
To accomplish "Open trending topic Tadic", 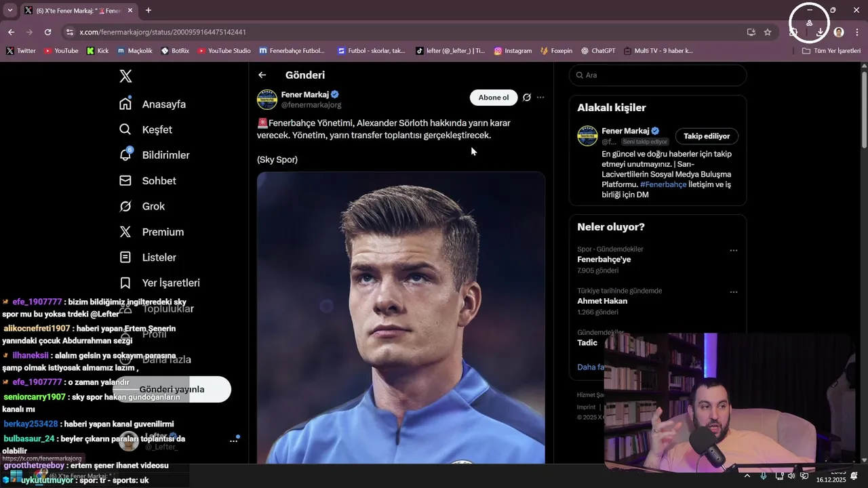I will click(x=587, y=343).
